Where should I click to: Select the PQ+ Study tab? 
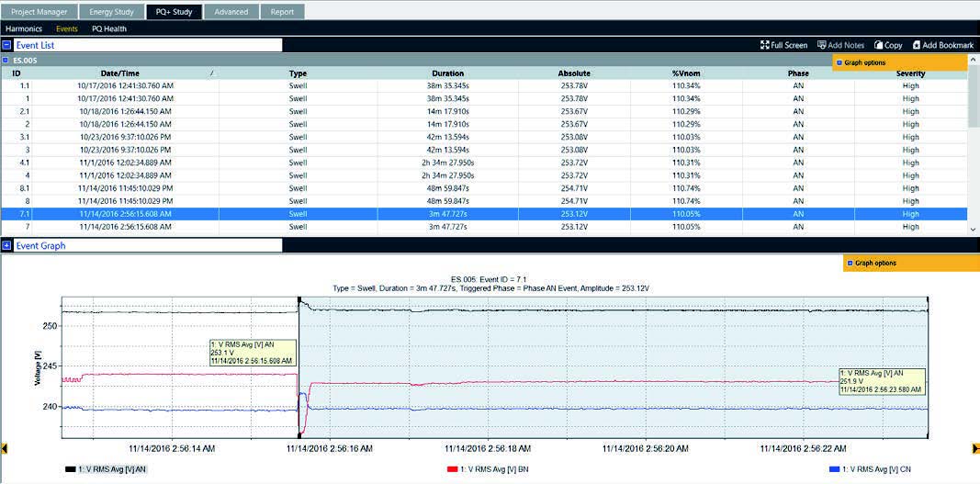click(175, 12)
